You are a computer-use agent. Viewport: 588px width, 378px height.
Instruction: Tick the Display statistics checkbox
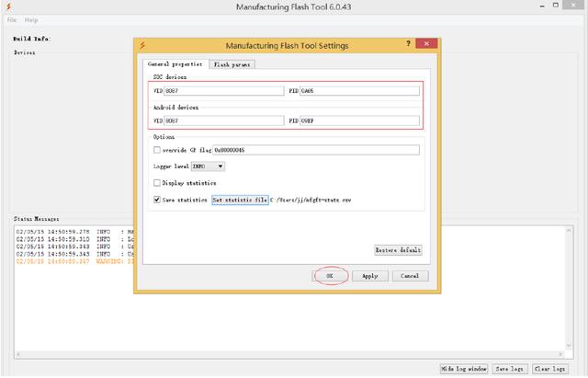[157, 183]
